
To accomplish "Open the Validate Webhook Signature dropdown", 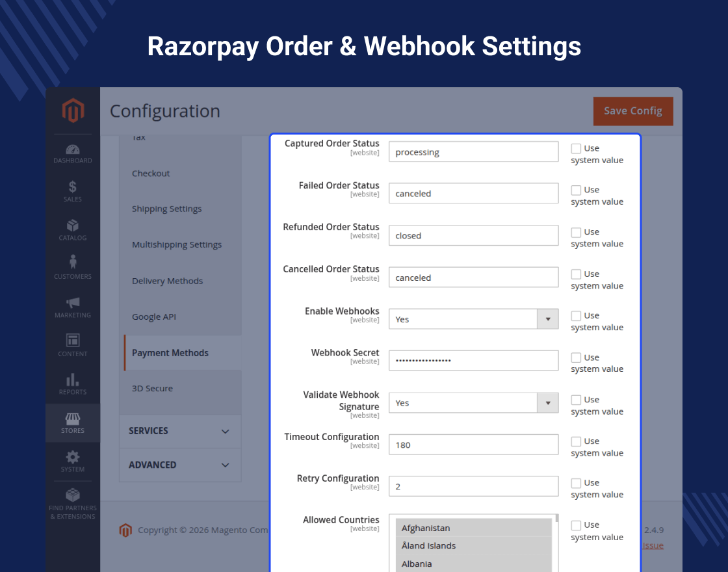I will click(x=474, y=402).
